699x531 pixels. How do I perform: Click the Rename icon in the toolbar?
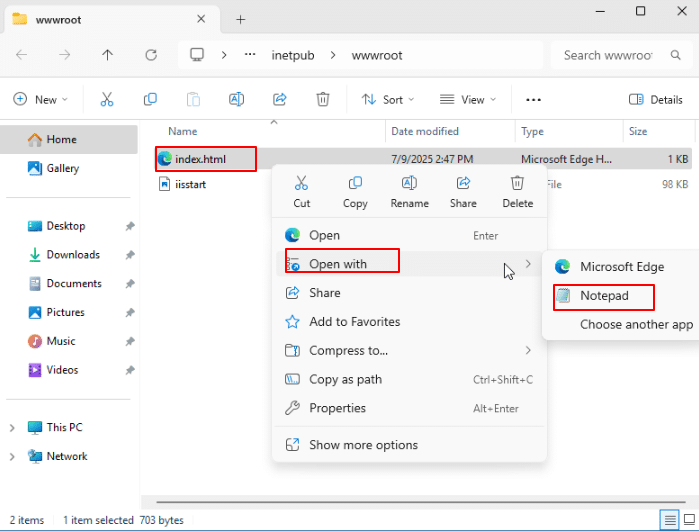pyautogui.click(x=236, y=99)
